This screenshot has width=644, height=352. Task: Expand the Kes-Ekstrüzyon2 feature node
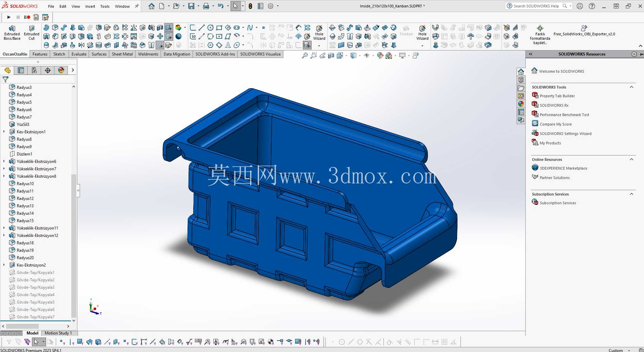coord(4,265)
